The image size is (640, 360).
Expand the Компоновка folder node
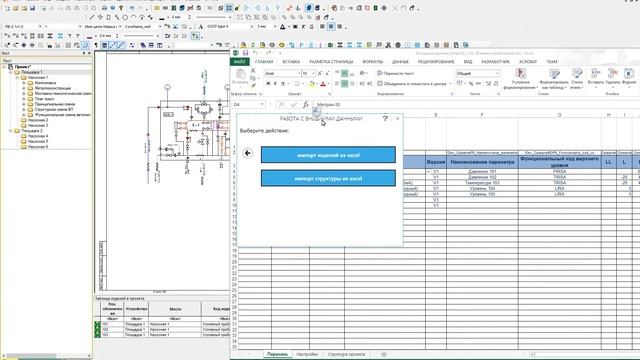point(24,83)
